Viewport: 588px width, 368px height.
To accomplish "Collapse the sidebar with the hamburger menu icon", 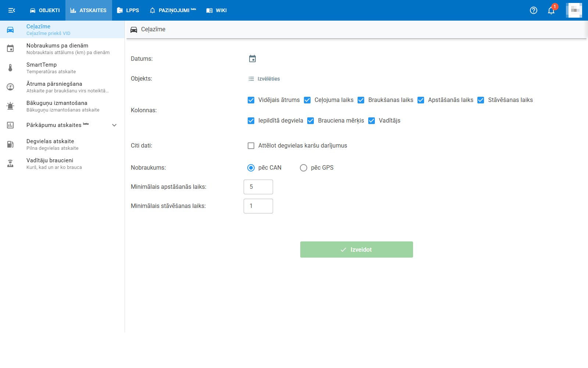I will [12, 10].
